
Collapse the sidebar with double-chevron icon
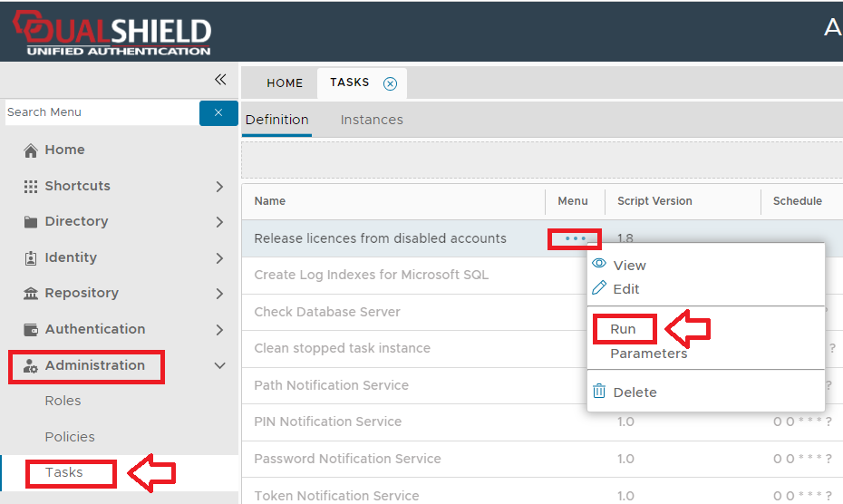[220, 80]
